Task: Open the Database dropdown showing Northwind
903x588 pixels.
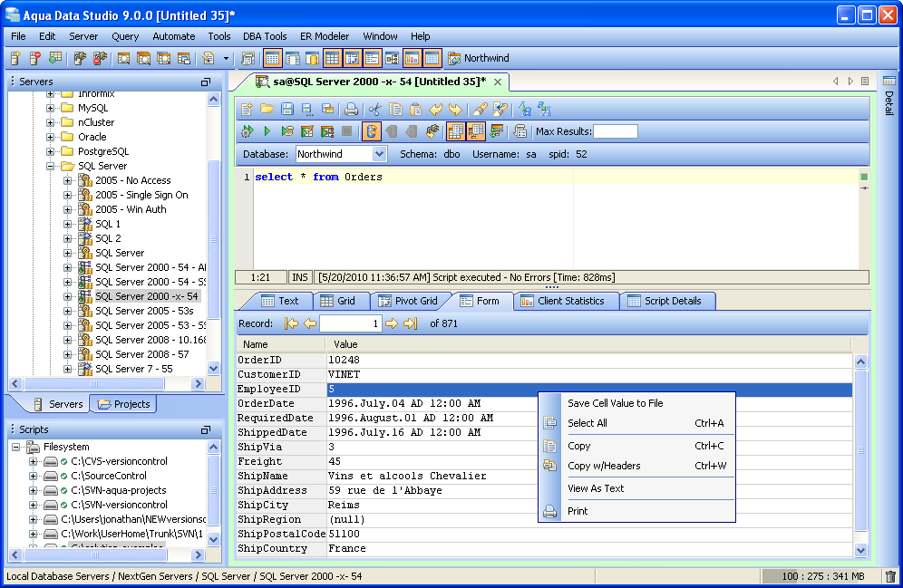Action: coord(379,154)
